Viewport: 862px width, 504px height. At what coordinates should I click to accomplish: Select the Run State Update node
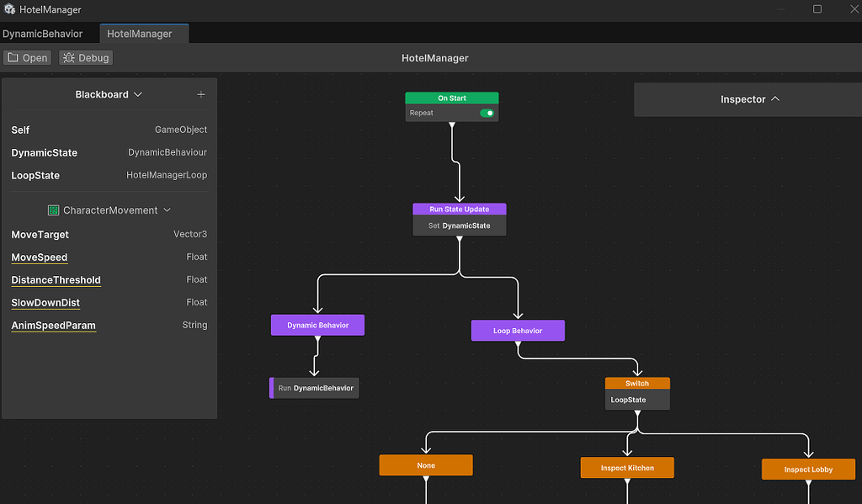tap(459, 210)
